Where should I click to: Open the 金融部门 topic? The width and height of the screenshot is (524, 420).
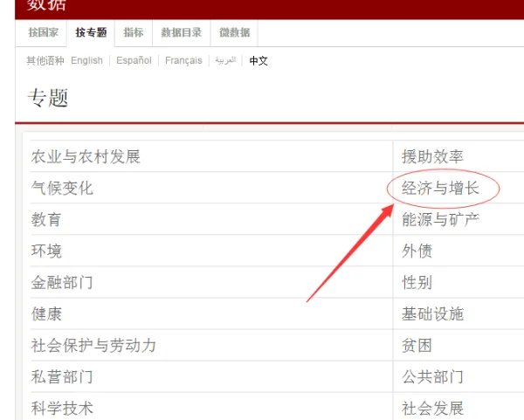click(62, 282)
